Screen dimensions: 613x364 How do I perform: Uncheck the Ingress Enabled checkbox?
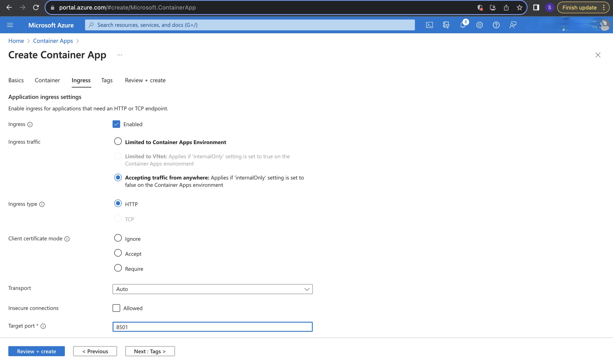(116, 124)
